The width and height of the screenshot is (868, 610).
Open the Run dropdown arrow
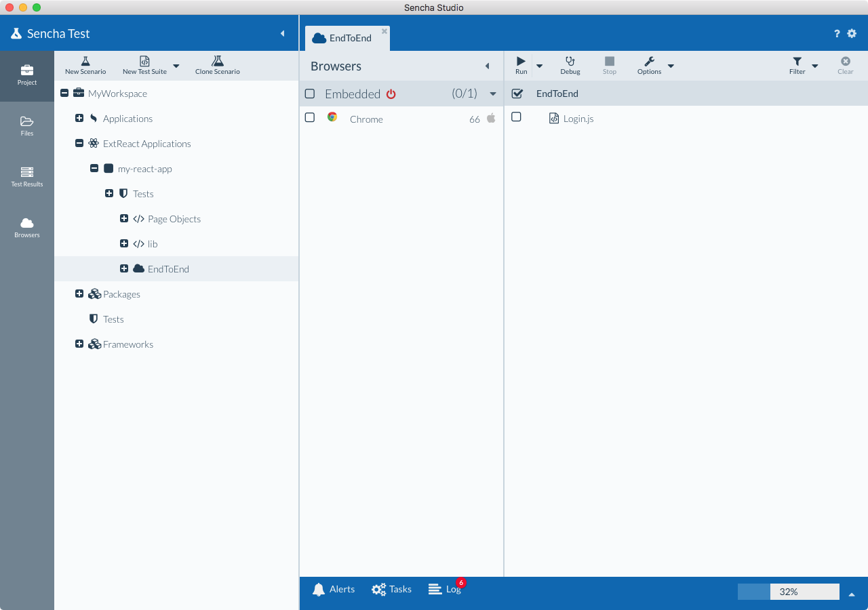(540, 66)
